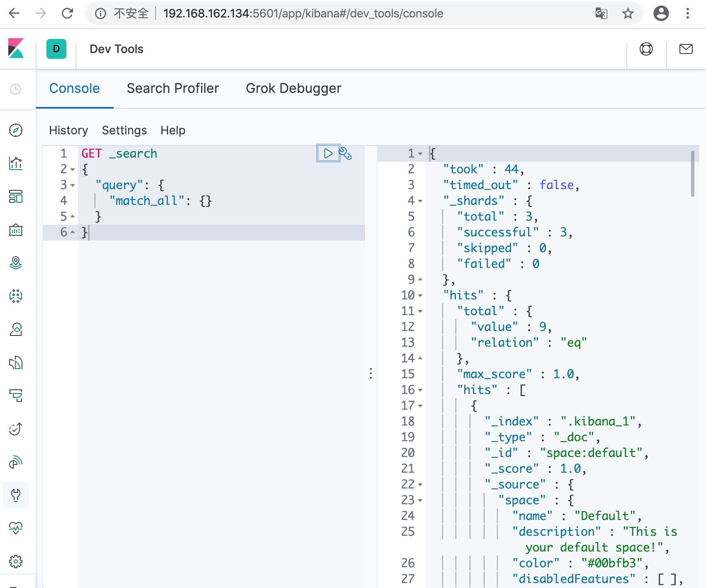Select Dev Tools wrench icon in sidebar
The image size is (706, 588).
click(16, 495)
